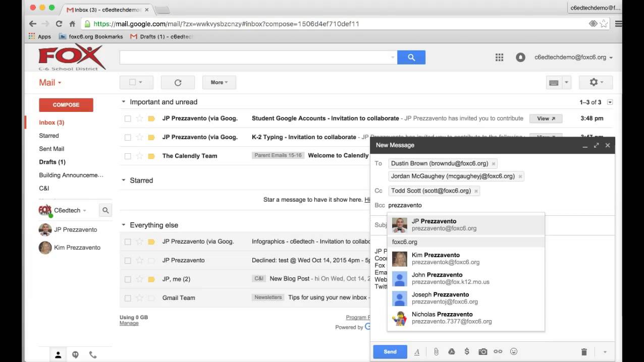The width and height of the screenshot is (644, 362).
Task: Open the Hangouts conversations icon
Action: point(75,355)
